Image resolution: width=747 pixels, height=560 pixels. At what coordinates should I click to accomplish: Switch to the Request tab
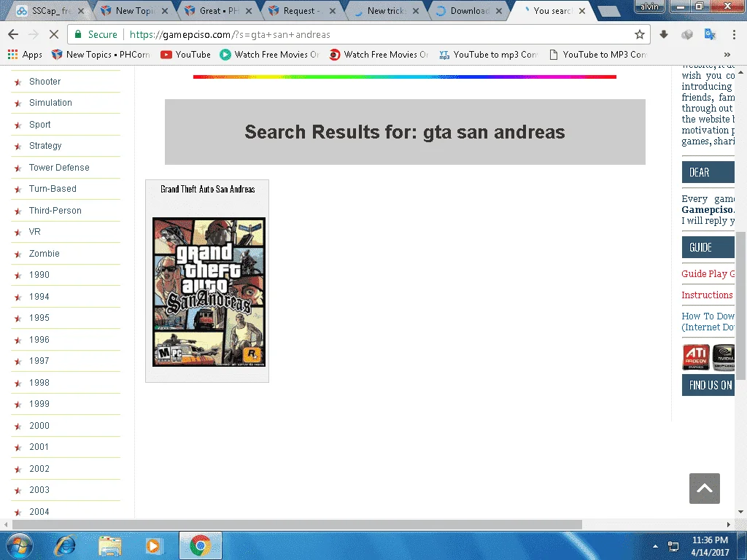(302, 10)
